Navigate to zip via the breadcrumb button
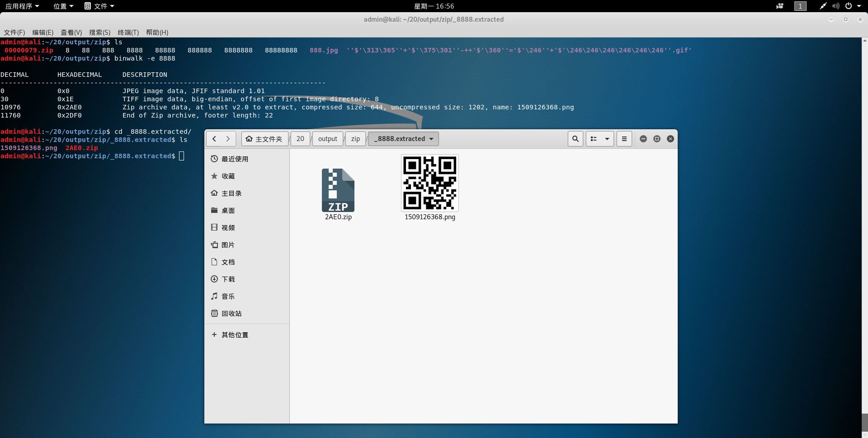Viewport: 868px width, 438px height. [x=355, y=139]
